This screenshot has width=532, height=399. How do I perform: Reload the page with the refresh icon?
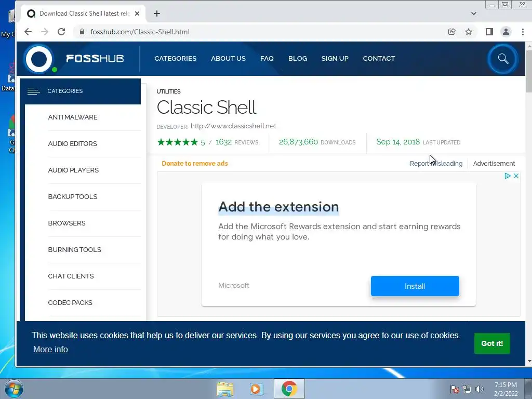point(61,32)
